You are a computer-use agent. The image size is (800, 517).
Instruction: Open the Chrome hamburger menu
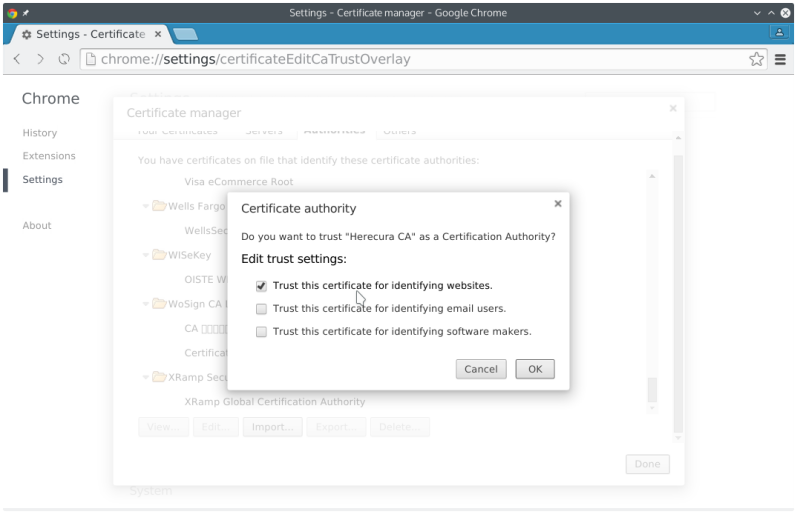(x=781, y=59)
